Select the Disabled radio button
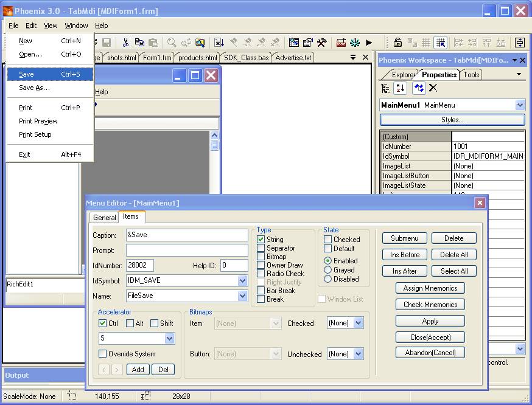Screen dimensions: 532x405 click(x=327, y=279)
